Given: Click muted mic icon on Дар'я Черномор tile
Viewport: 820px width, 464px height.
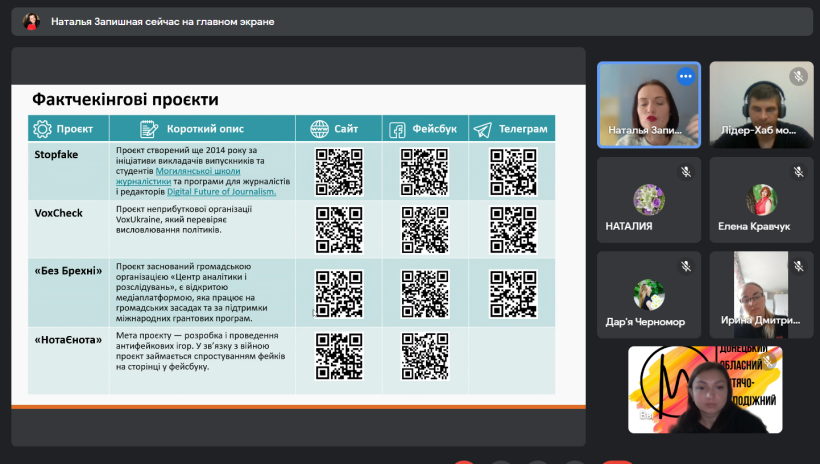Looking at the screenshot, I should (686, 267).
